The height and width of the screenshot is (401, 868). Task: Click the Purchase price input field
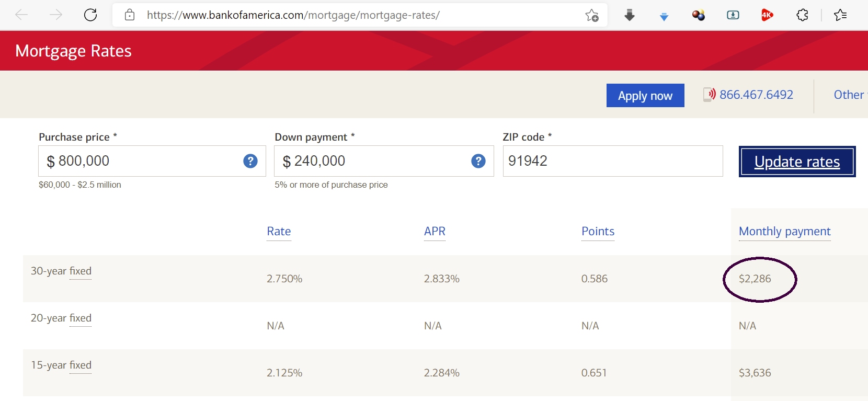click(152, 161)
